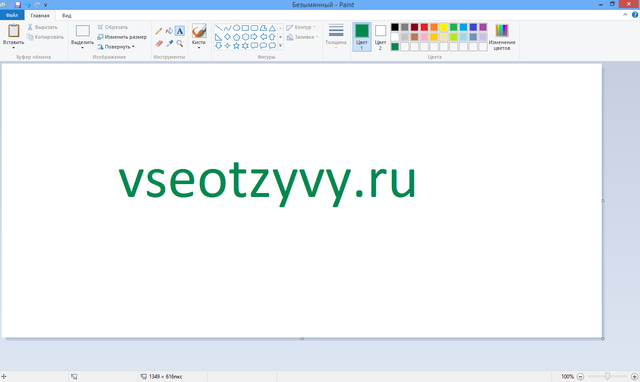Viewport: 640px width, 382px height.
Task: Pick the Line shape
Action: 218,28
